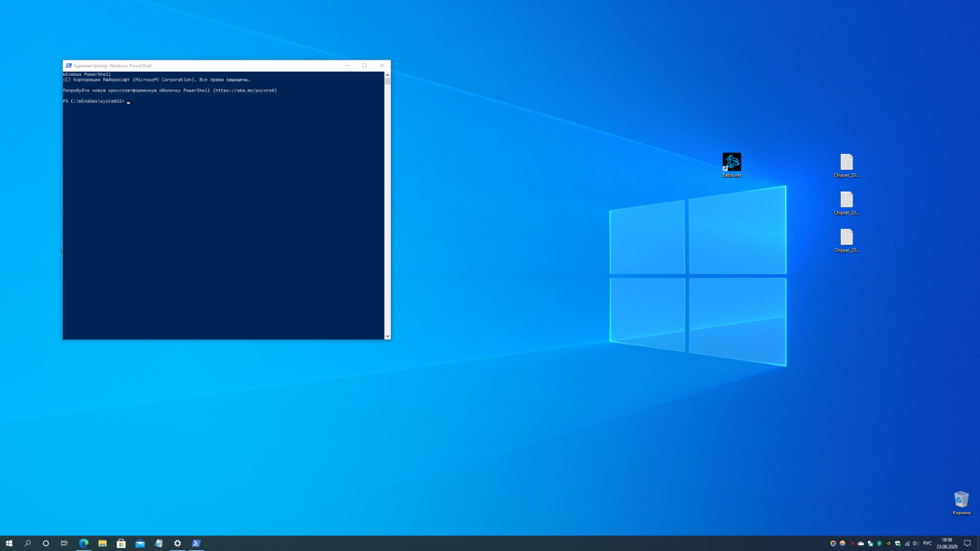980x551 pixels.
Task: Click the volume speaker icon in tray
Action: (x=915, y=544)
